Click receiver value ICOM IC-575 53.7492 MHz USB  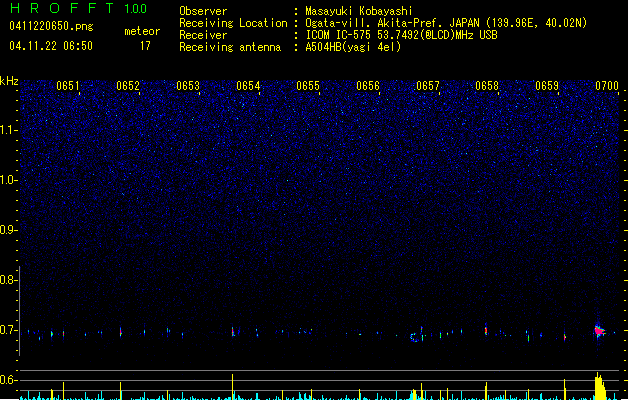pos(401,35)
